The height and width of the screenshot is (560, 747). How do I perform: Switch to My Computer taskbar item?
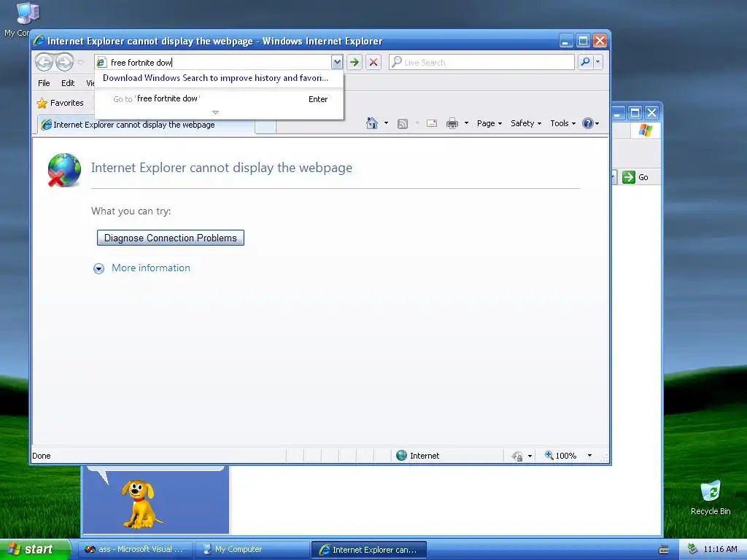pos(252,550)
